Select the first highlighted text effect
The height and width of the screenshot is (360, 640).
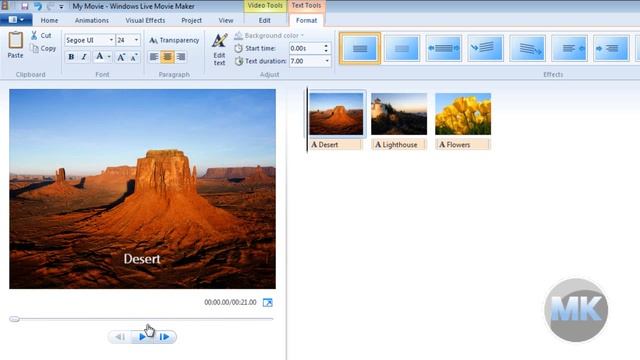pos(360,48)
